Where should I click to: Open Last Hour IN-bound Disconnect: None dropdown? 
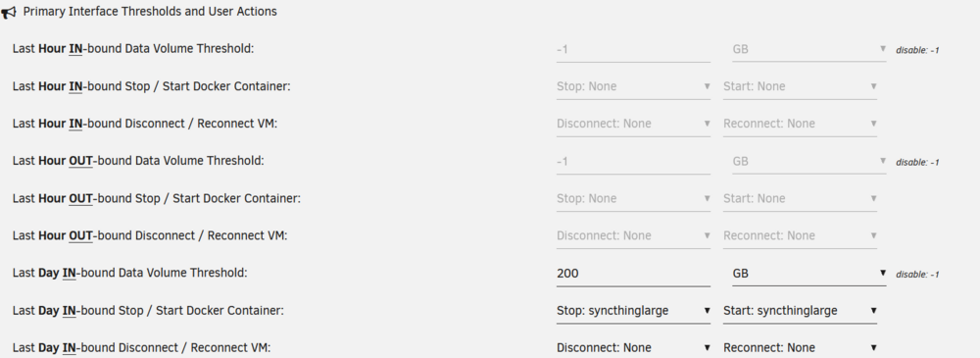tap(633, 124)
